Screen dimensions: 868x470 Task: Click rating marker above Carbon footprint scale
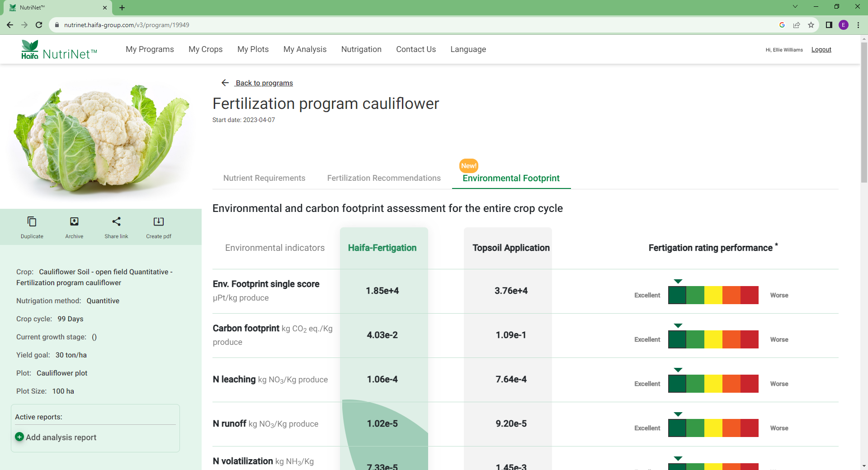pos(678,326)
